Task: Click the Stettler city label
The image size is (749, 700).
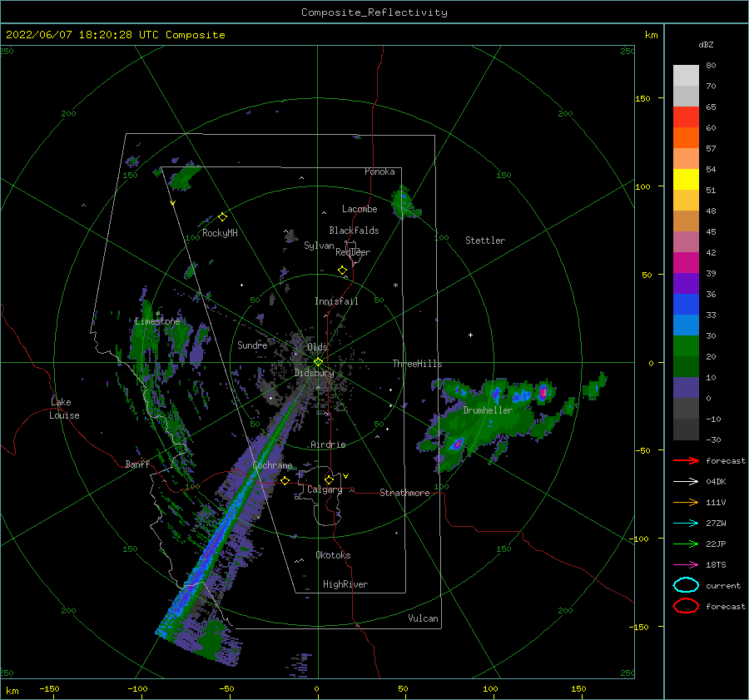Action: point(485,241)
